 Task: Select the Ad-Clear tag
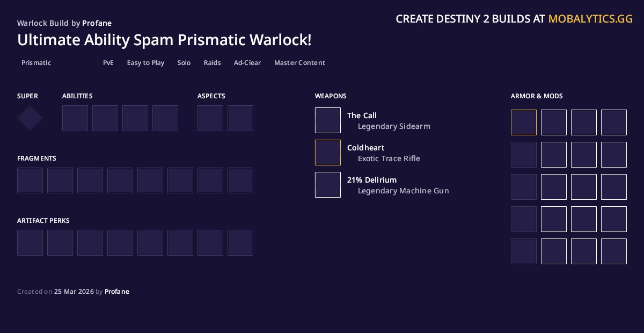[247, 63]
